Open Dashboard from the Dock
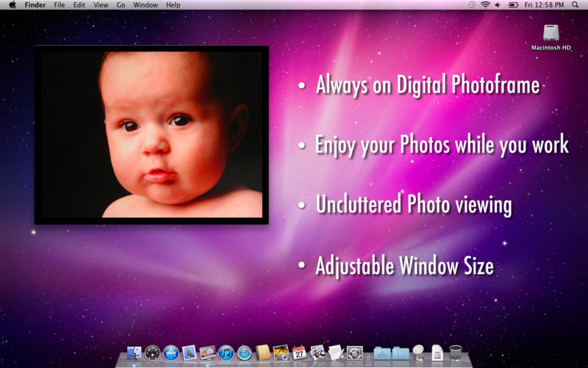The image size is (588, 368). [153, 353]
